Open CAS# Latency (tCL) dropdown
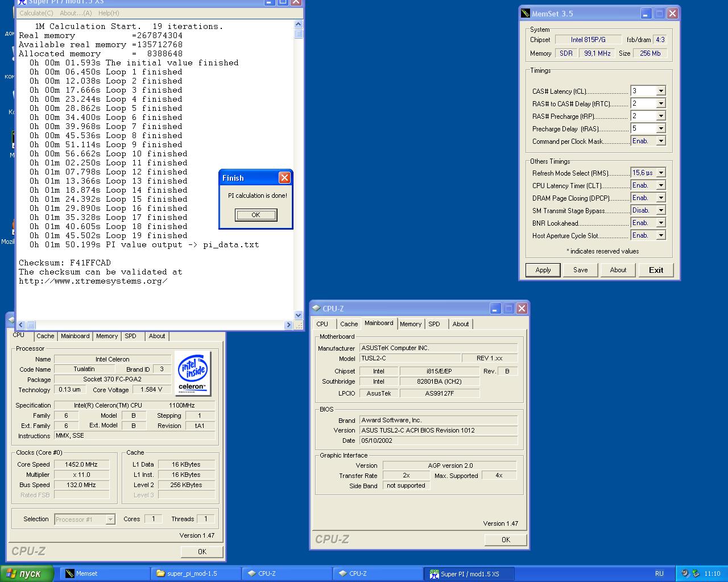Viewport: 728px width, 582px height. (x=661, y=91)
